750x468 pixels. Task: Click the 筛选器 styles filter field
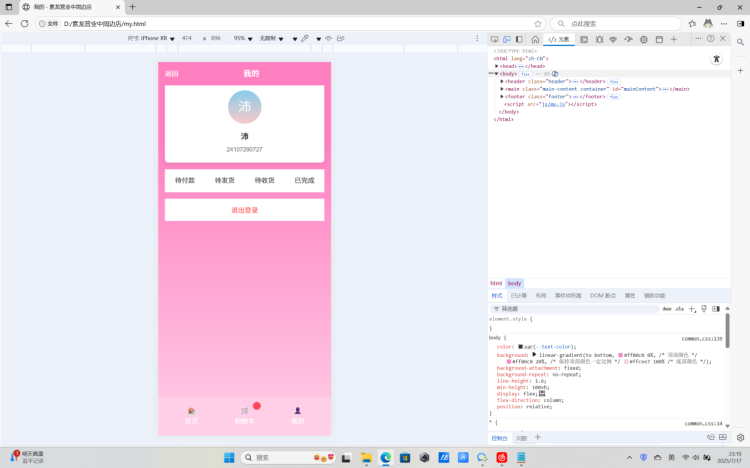click(x=575, y=309)
